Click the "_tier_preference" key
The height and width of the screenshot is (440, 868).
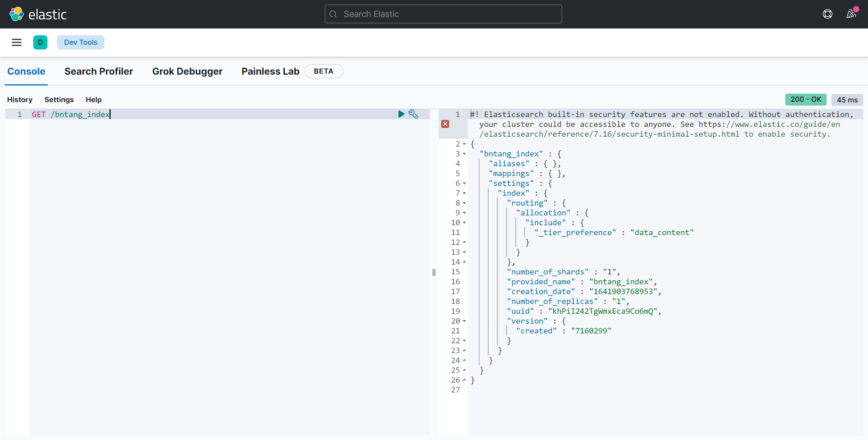[575, 232]
